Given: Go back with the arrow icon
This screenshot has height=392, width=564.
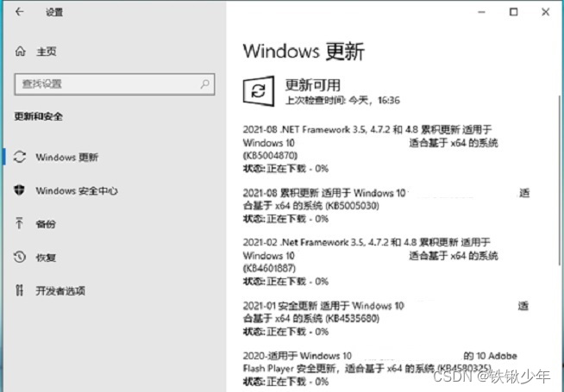Looking at the screenshot, I should [x=20, y=12].
